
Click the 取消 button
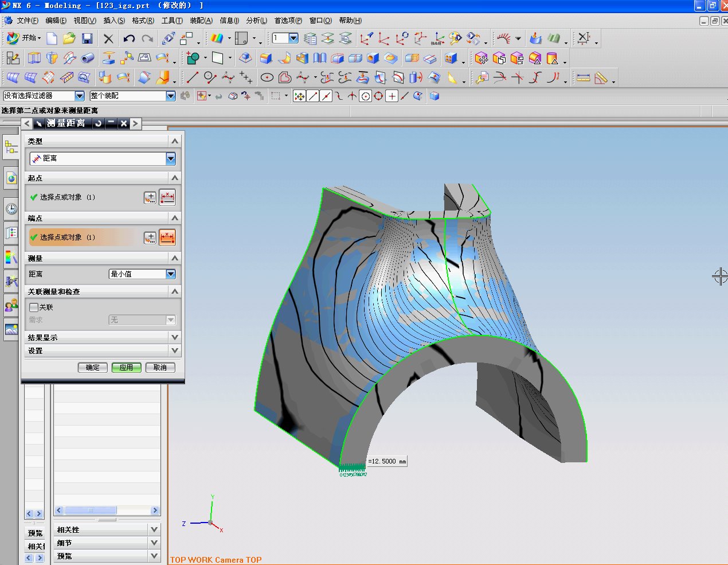click(x=161, y=368)
